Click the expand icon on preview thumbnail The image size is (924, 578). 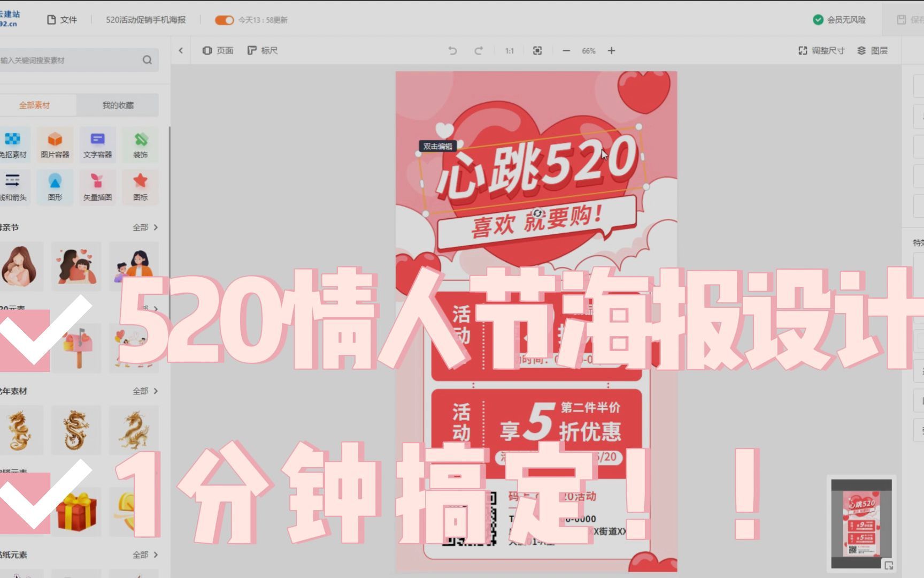click(x=889, y=565)
